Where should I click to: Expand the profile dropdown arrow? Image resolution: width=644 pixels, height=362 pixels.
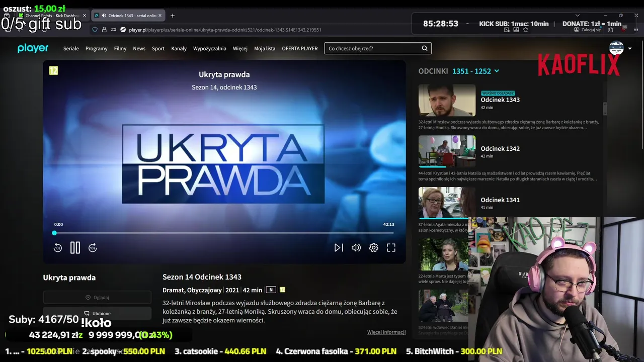click(x=630, y=49)
